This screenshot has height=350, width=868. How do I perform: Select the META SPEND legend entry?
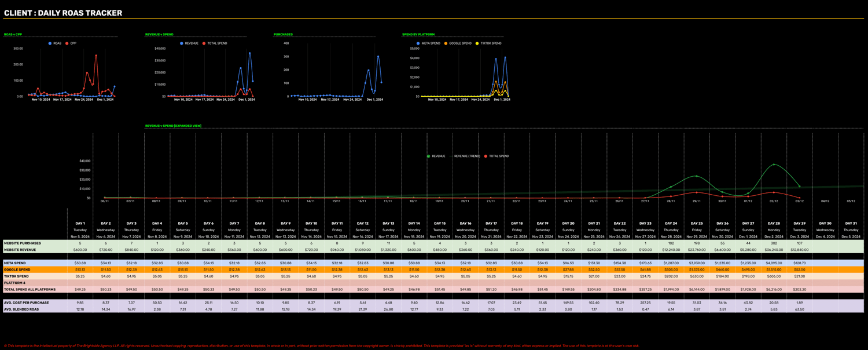[429, 43]
